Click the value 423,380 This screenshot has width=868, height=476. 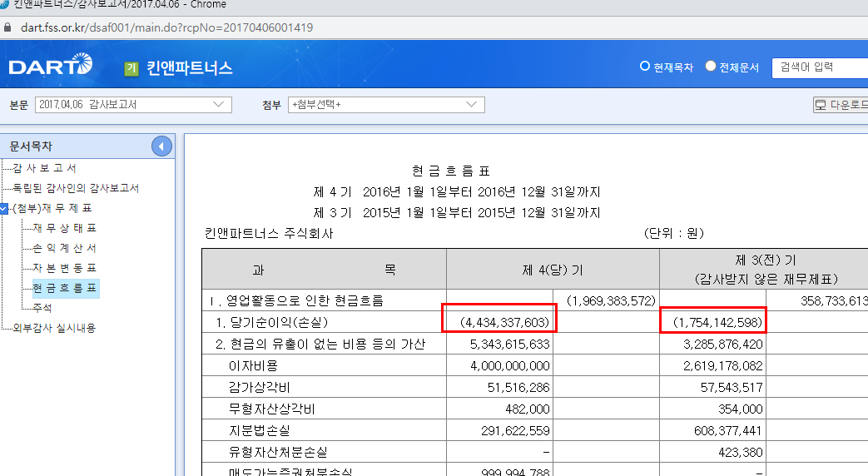pos(741,452)
